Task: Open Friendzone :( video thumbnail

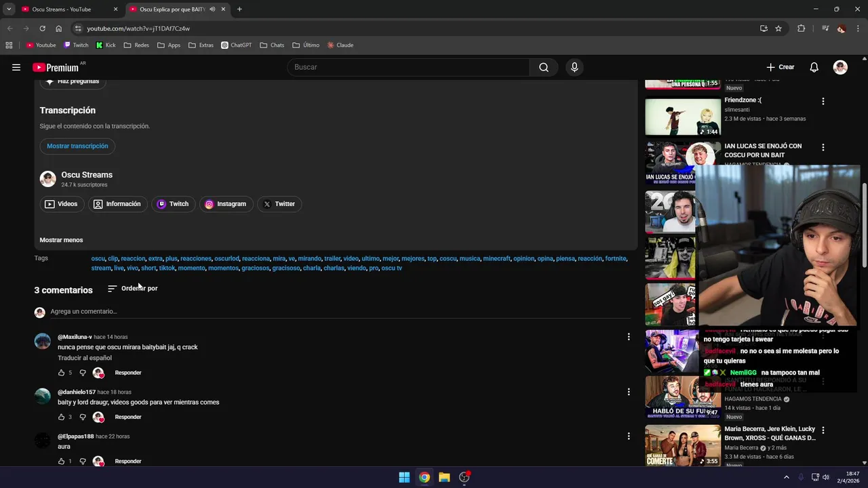Action: click(x=683, y=117)
